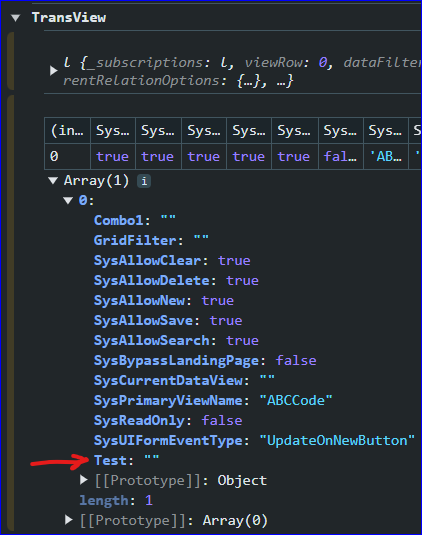Image resolution: width=422 pixels, height=535 pixels.
Task: Expand the [[Prototype]]: Array(0) entry
Action: (x=69, y=520)
